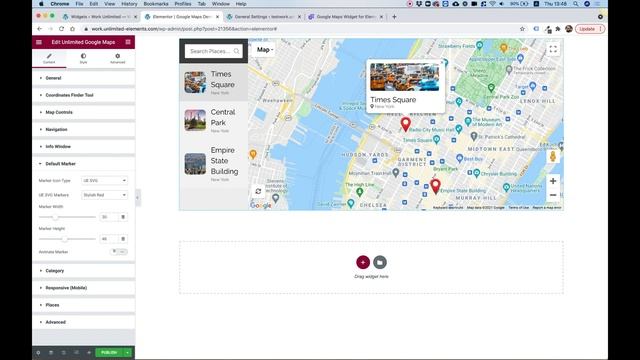Viewport: 640px width, 360px height.
Task: Bookmark this page with the star icon
Action: tap(522, 29)
